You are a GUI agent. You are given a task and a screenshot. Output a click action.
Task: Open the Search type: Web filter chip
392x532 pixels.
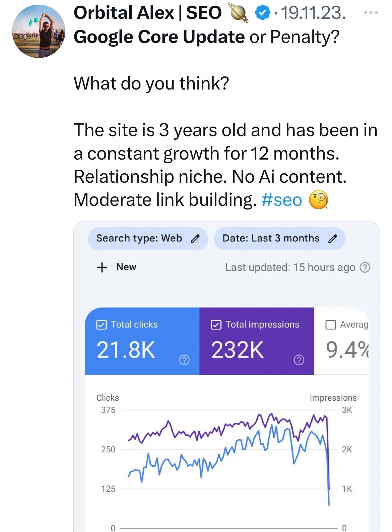point(139,238)
